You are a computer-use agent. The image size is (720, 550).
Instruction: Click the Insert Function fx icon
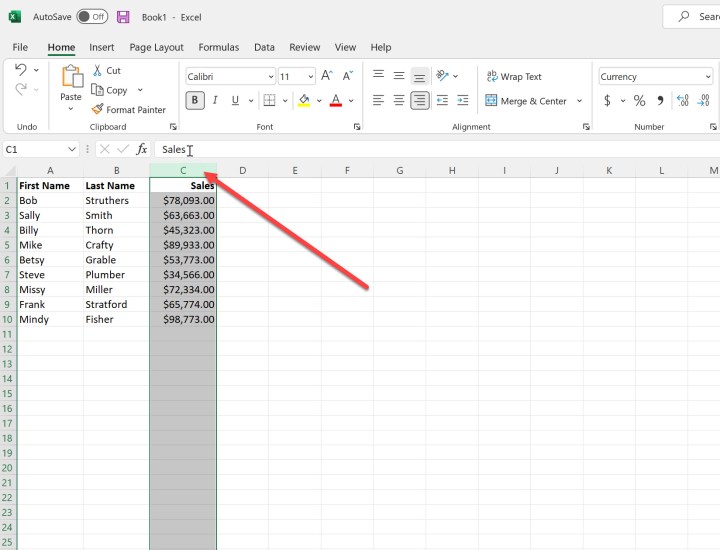click(142, 149)
